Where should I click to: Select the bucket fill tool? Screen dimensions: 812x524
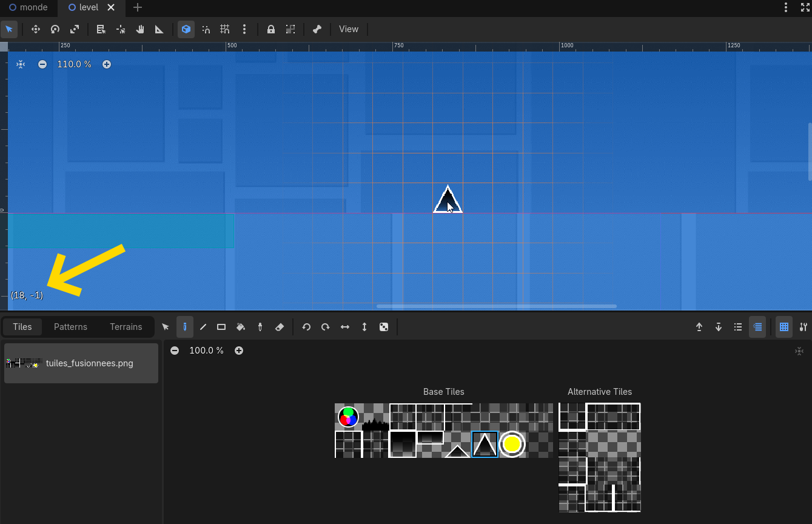click(x=241, y=327)
